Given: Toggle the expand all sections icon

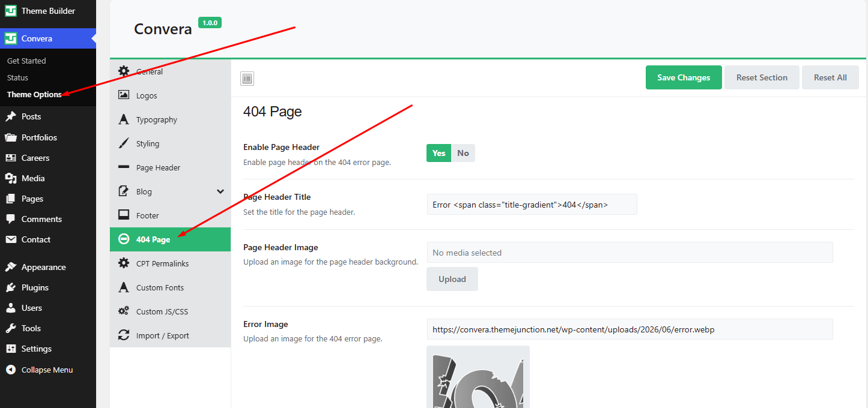Looking at the screenshot, I should click(x=247, y=78).
